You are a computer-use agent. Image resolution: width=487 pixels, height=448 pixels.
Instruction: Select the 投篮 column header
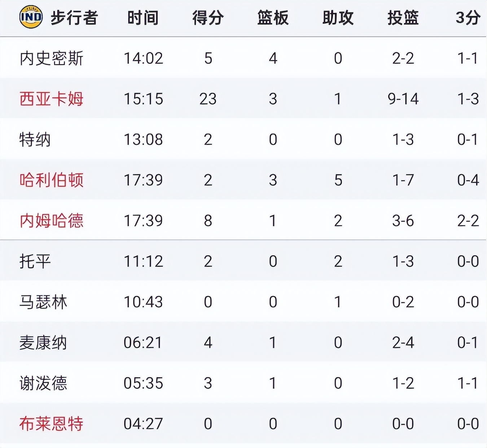coord(403,18)
